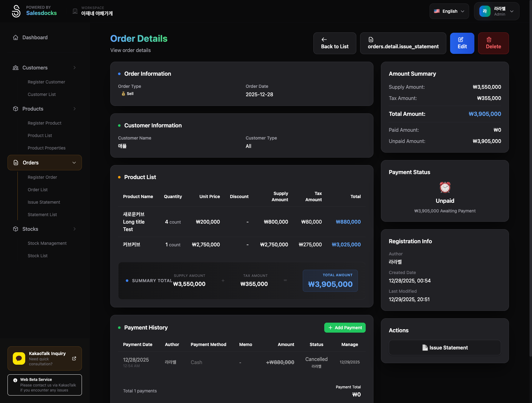Expand the 라라벨 Admin account menu
Image resolution: width=532 pixels, height=403 pixels.
pos(496,11)
